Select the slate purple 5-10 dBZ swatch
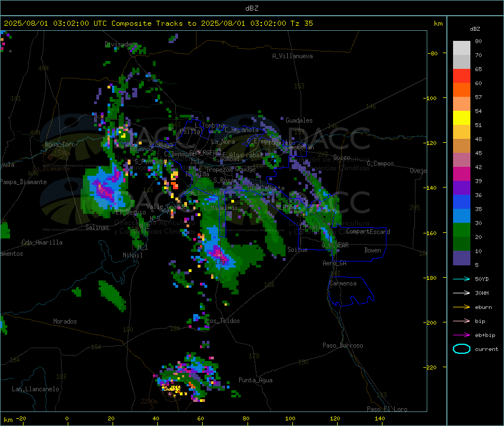 click(461, 258)
